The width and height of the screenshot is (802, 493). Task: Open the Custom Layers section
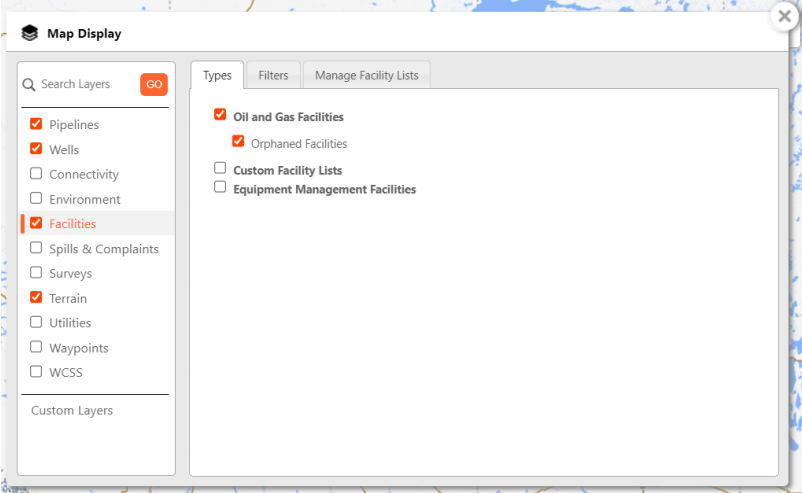(72, 411)
